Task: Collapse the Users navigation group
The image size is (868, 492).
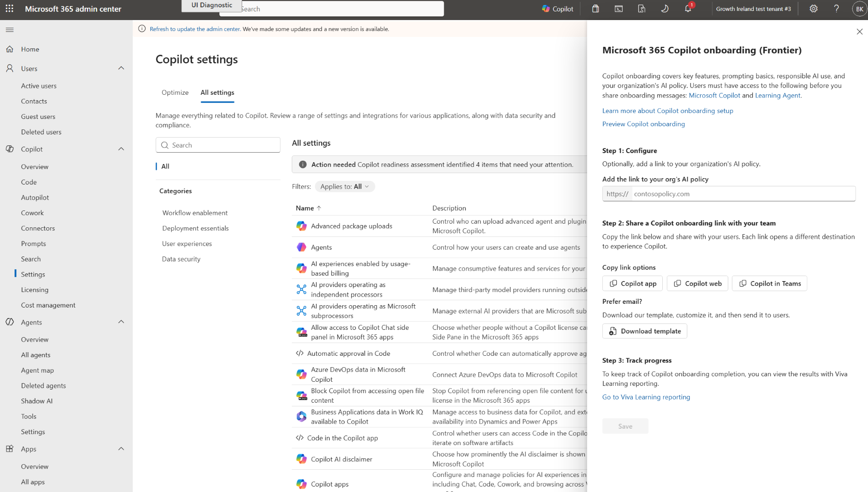Action: [121, 68]
